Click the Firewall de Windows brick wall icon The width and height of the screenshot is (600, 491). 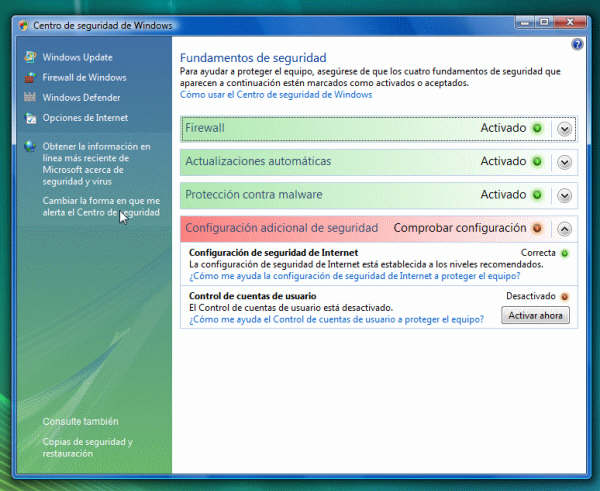[30, 77]
